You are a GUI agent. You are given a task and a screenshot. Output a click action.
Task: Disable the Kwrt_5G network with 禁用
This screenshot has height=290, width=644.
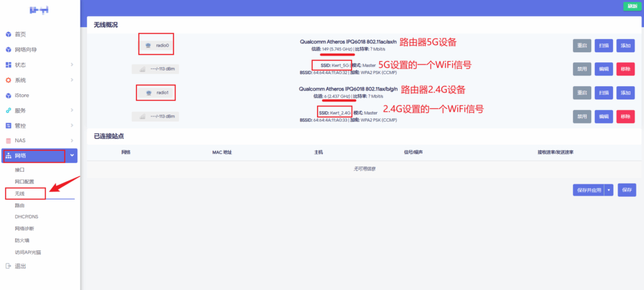582,69
